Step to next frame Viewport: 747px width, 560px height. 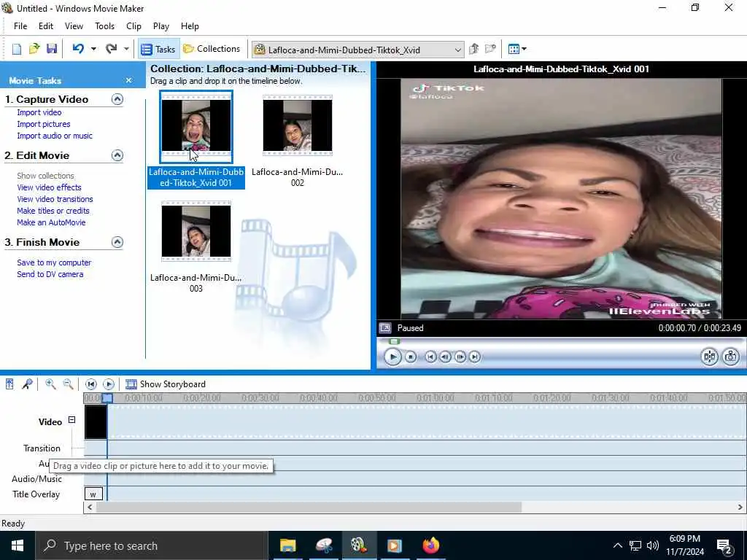pos(460,357)
